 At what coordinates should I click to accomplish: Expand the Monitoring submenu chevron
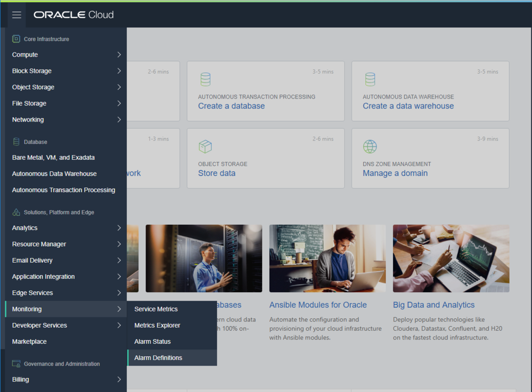pyautogui.click(x=119, y=309)
